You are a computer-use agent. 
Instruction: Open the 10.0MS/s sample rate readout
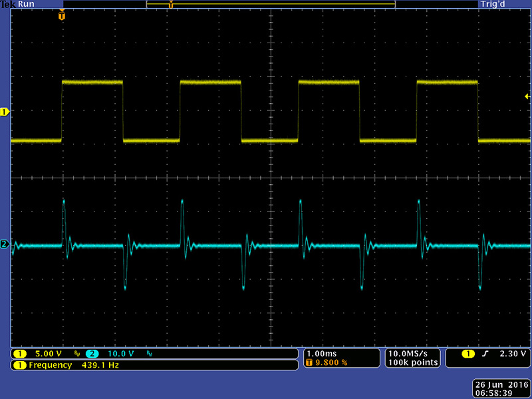pos(412,353)
